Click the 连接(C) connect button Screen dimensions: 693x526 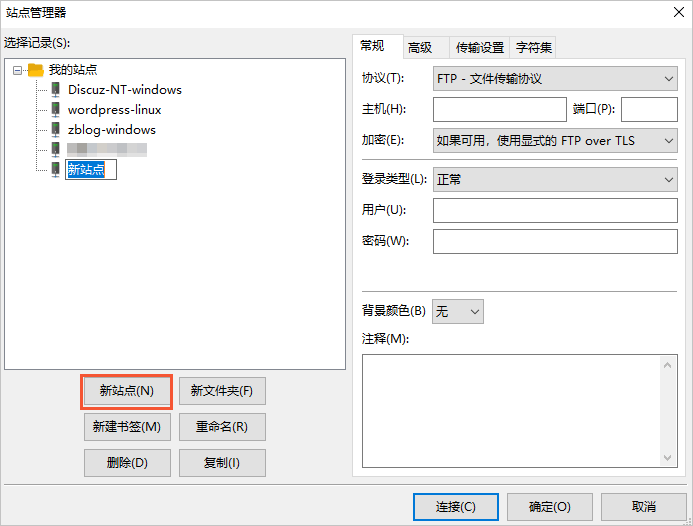pyautogui.click(x=456, y=507)
